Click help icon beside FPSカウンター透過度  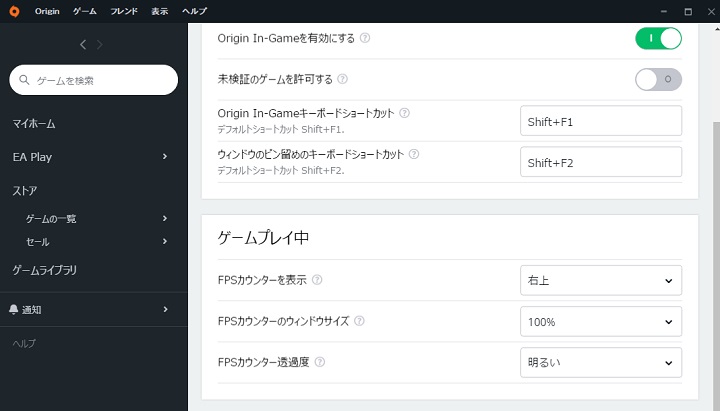(320, 362)
